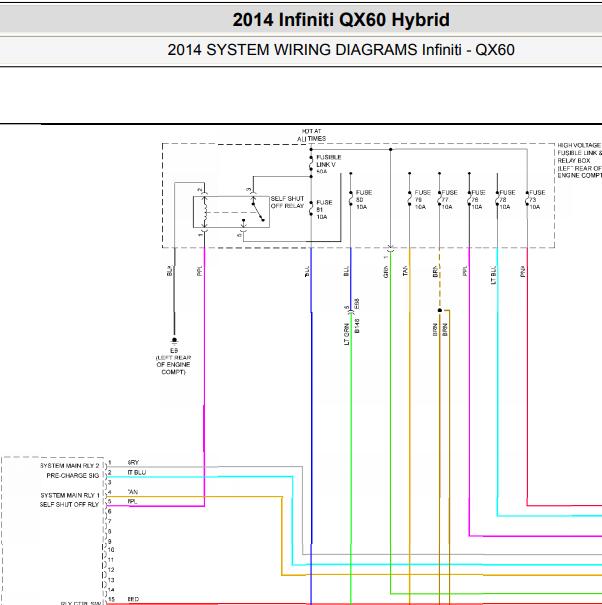Click the "FUSIBLE LINK V" 50A label
This screenshot has width=602, height=605.
coord(328,164)
